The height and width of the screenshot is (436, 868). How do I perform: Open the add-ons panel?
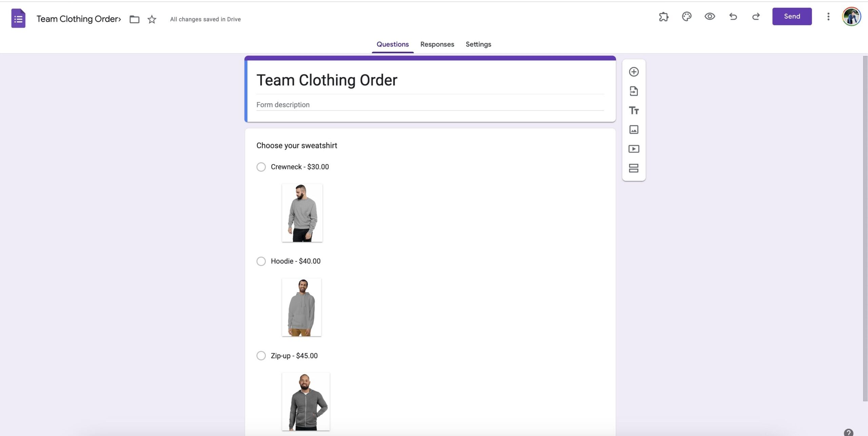(664, 16)
